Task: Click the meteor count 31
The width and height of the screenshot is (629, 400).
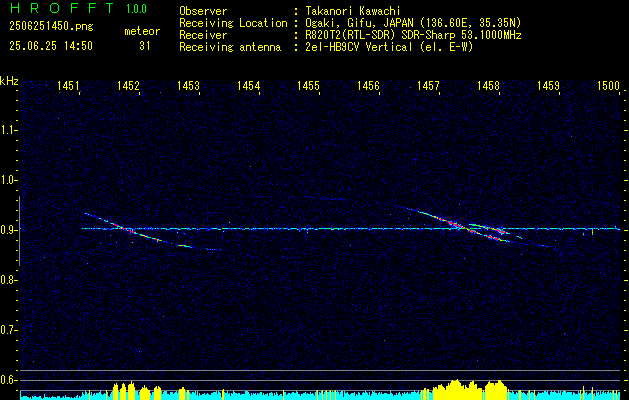Action: coord(145,46)
